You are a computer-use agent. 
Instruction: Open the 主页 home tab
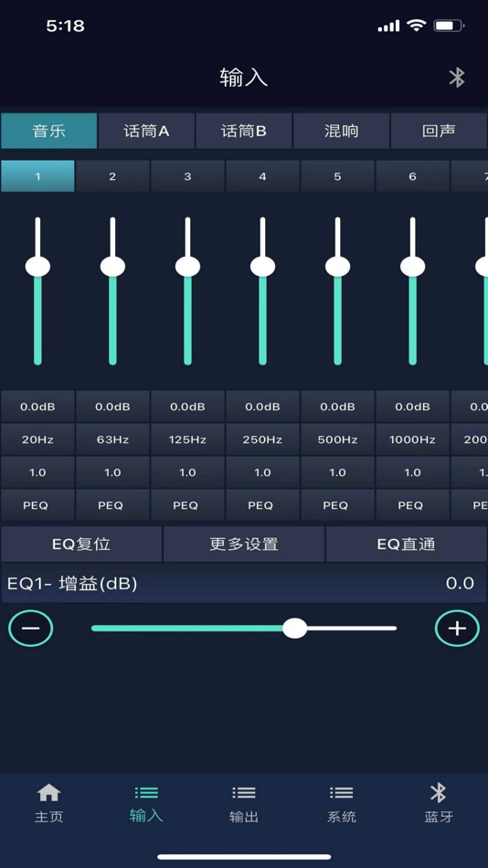click(x=48, y=803)
